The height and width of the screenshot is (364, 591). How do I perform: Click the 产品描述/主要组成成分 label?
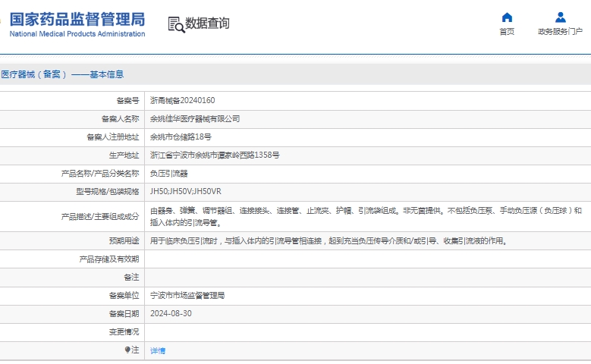pos(100,217)
